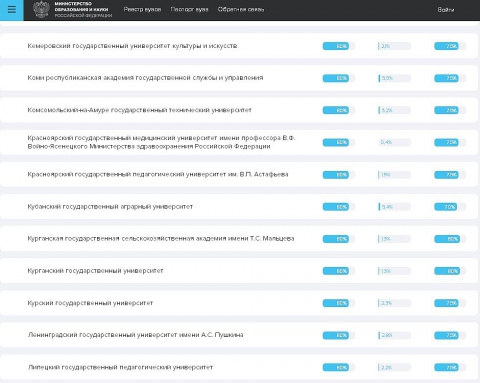Open the hamburger menu icon
The image size is (480, 383).
[12, 10]
